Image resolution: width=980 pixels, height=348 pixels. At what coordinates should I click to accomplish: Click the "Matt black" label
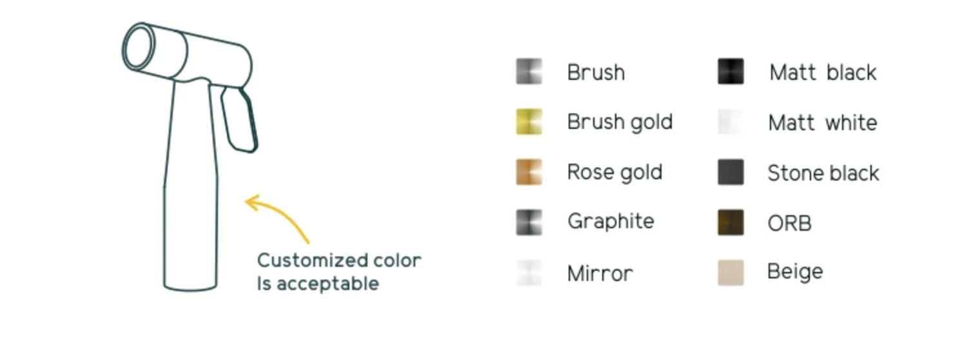(823, 72)
